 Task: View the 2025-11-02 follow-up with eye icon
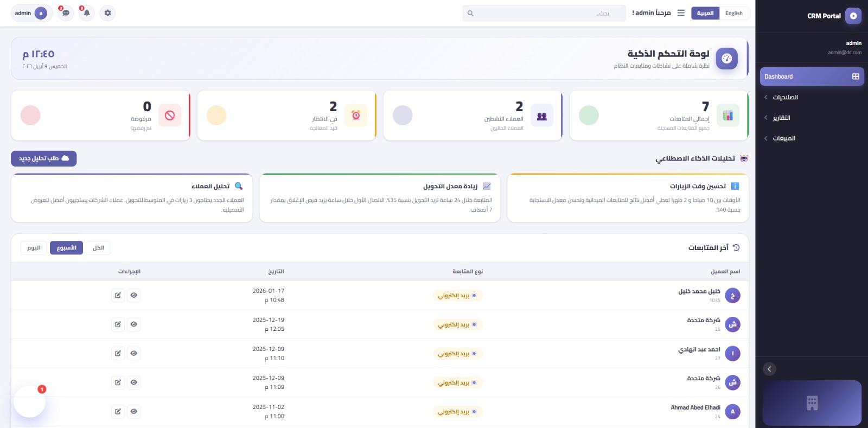pos(134,411)
